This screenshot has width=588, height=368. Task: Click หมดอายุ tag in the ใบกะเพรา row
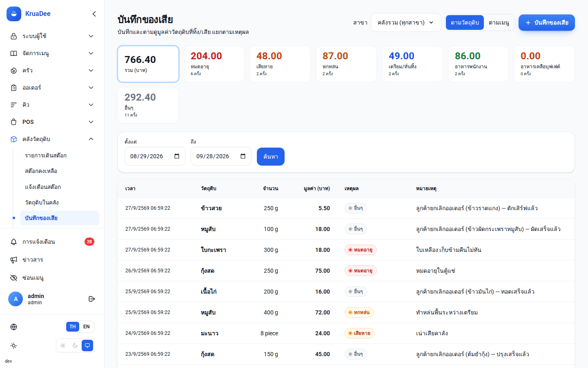click(x=361, y=250)
